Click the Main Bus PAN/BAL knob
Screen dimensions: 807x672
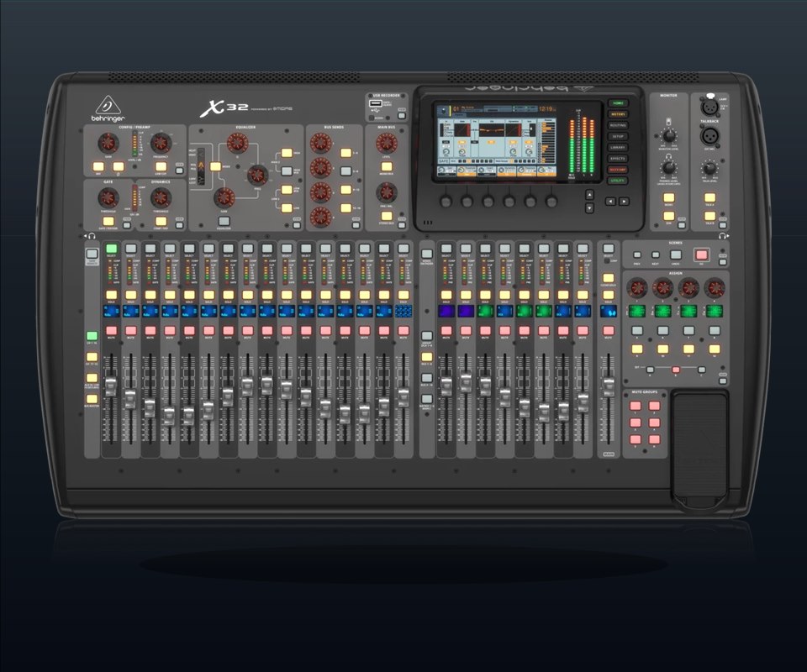pyautogui.click(x=386, y=193)
